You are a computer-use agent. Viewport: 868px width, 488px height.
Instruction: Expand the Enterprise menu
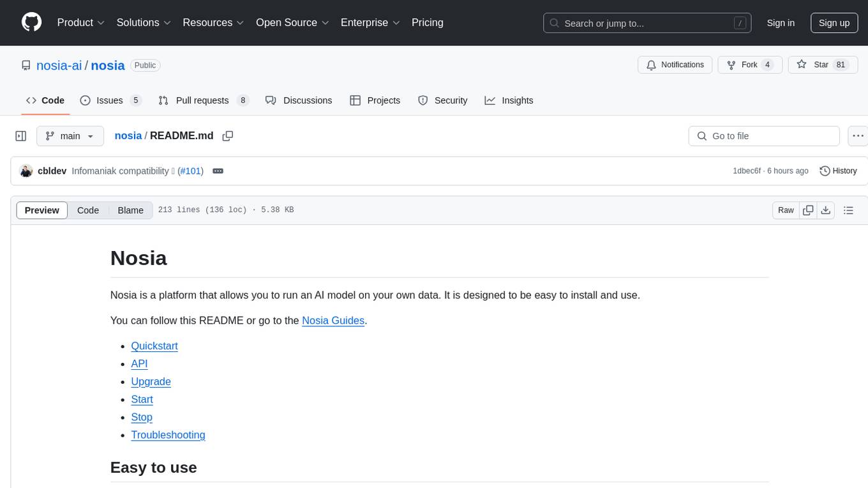click(x=370, y=22)
